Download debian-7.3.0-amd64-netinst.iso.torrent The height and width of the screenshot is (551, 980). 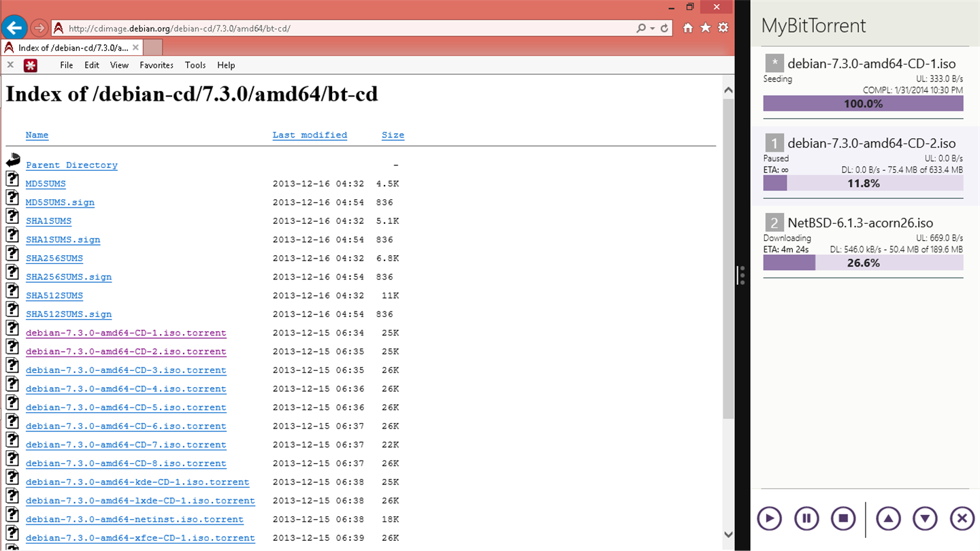135,520
